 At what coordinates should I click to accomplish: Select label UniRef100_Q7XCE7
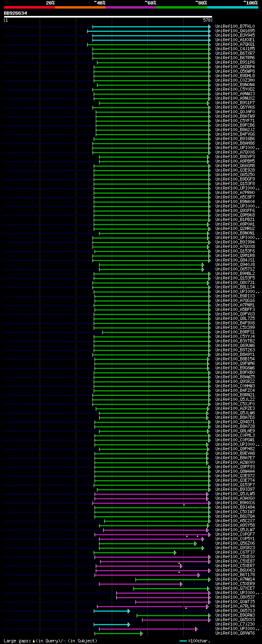point(235,588)
